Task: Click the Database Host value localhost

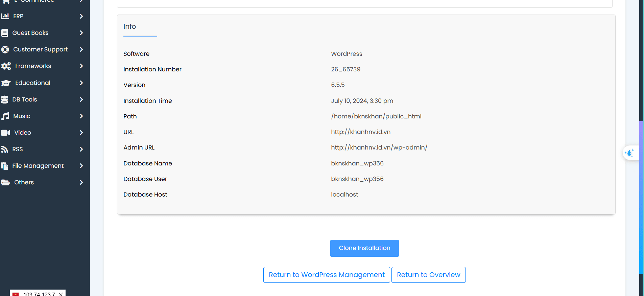Action: pyautogui.click(x=344, y=195)
